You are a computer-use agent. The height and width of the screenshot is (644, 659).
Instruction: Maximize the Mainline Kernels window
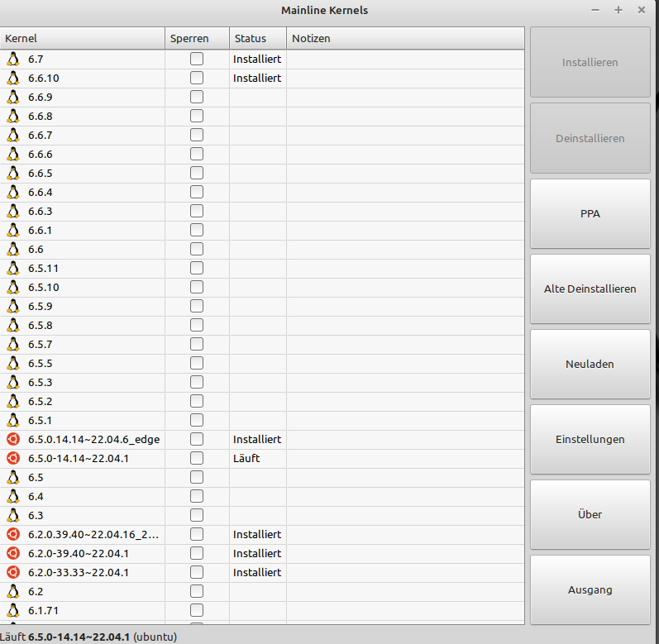(618, 10)
